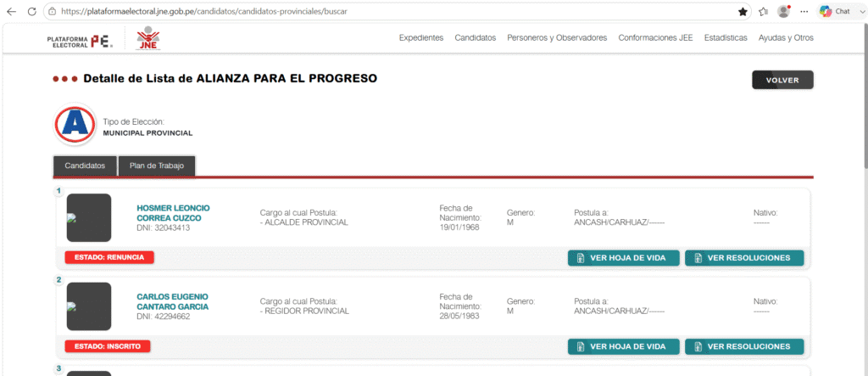Open the browser favorites list icon
This screenshot has width=868, height=376.
coord(764,11)
